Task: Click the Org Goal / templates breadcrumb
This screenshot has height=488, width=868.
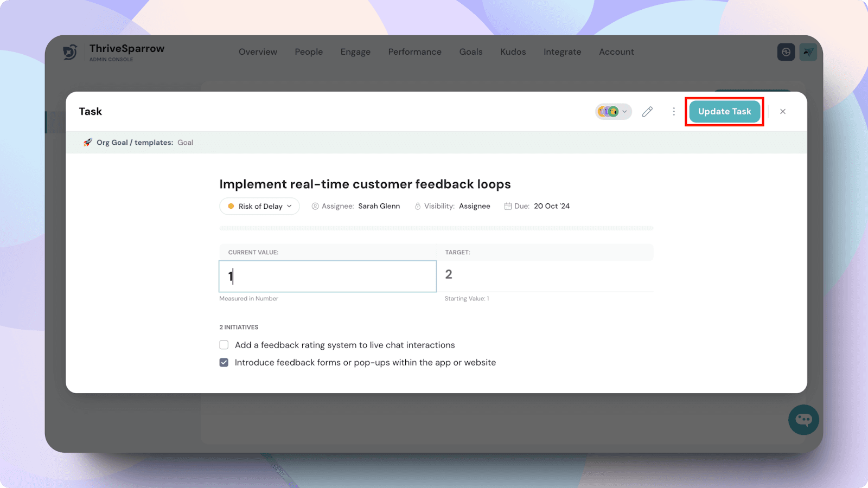Action: 135,143
